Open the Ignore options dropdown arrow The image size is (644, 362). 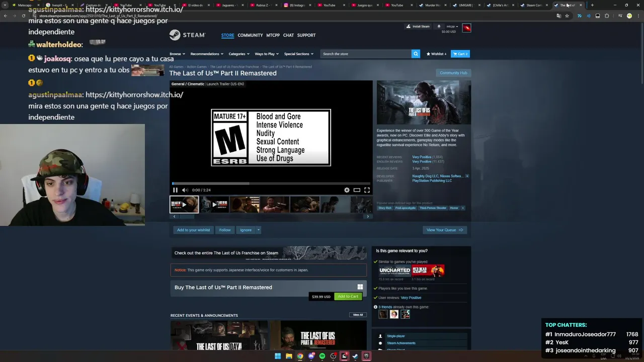[x=259, y=230]
